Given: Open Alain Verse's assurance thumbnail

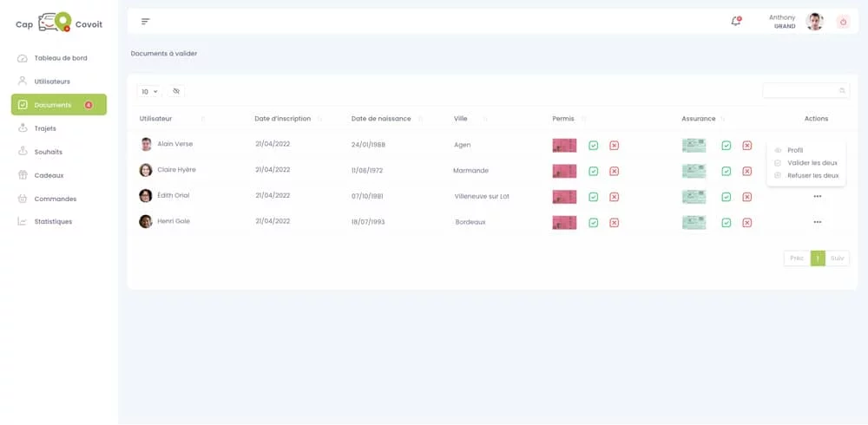Looking at the screenshot, I should click(694, 146).
